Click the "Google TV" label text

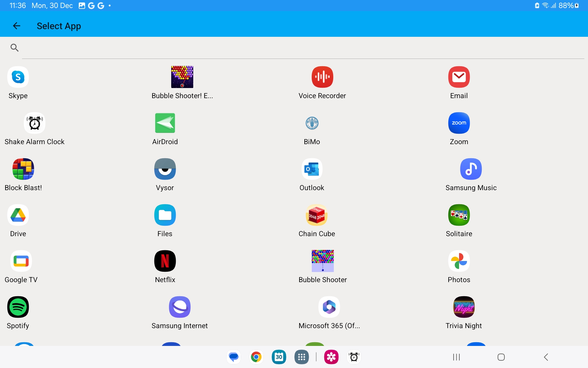click(x=21, y=280)
